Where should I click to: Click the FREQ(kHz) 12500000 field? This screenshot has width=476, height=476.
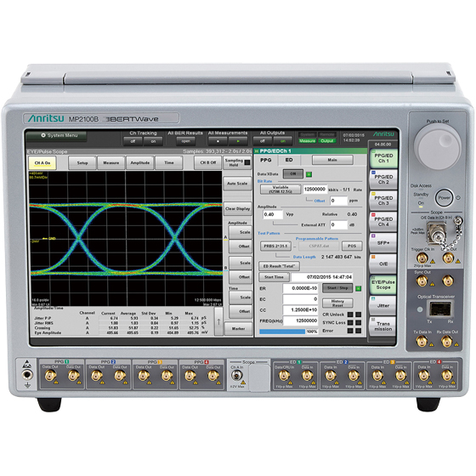pyautogui.click(x=301, y=320)
